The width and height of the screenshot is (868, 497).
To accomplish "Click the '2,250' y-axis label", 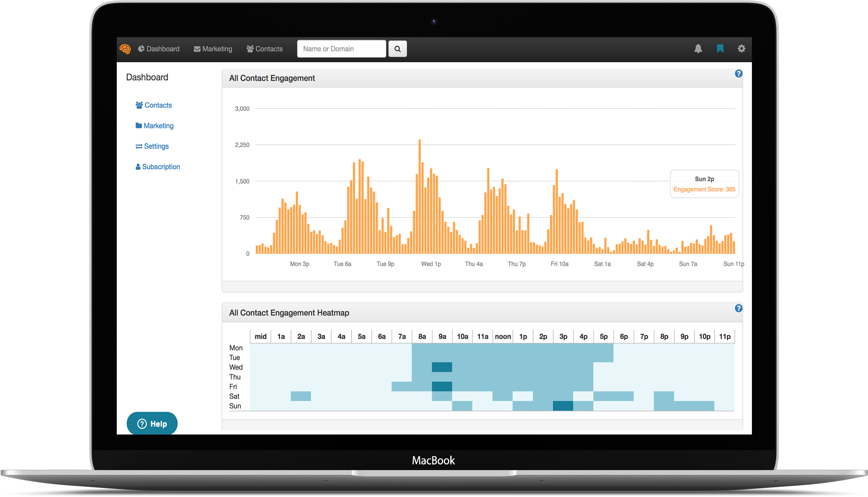I will 242,145.
